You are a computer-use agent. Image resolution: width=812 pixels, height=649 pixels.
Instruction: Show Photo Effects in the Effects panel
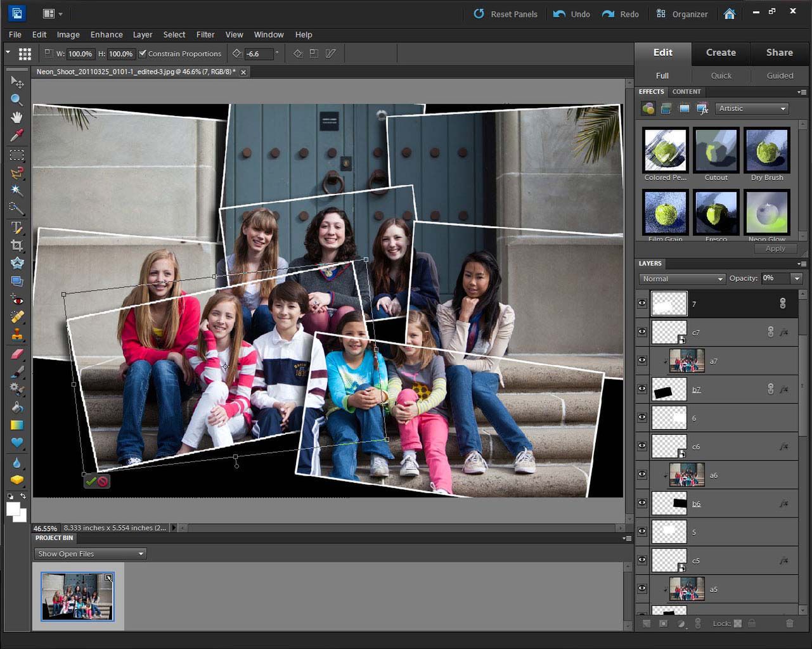tap(684, 109)
